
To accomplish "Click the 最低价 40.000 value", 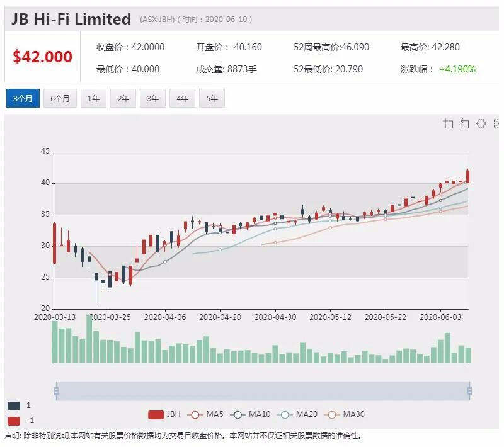I will tap(128, 69).
